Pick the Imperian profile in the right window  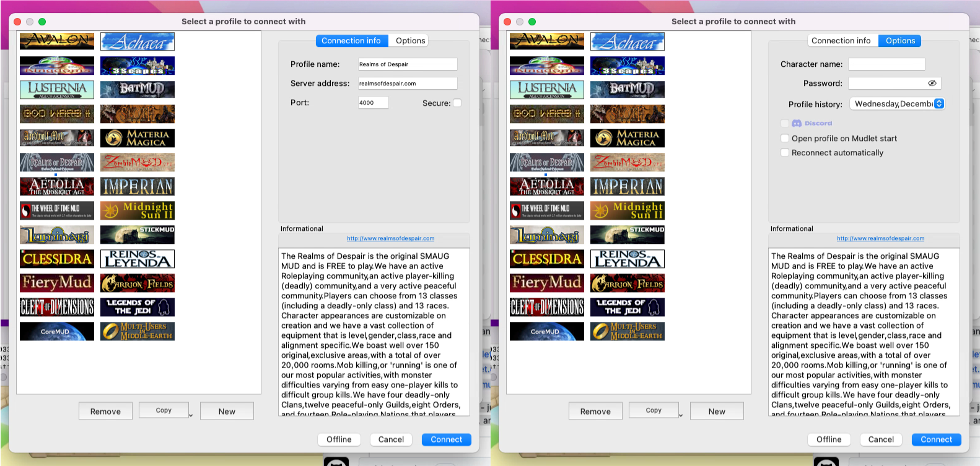(628, 186)
